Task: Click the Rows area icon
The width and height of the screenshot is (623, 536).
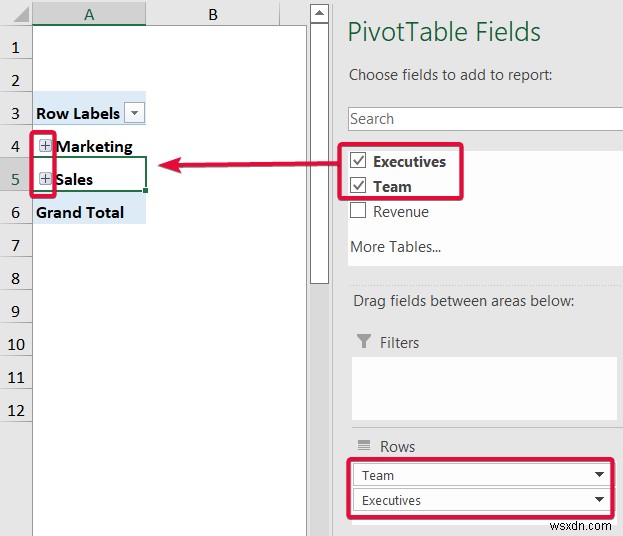Action: click(364, 445)
